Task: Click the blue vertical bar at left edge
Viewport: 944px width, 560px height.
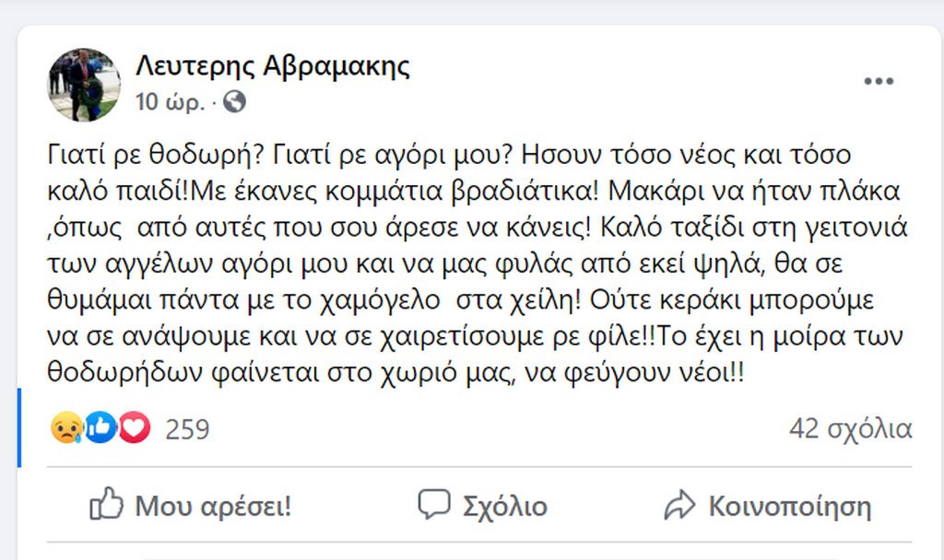Action: [x=19, y=428]
